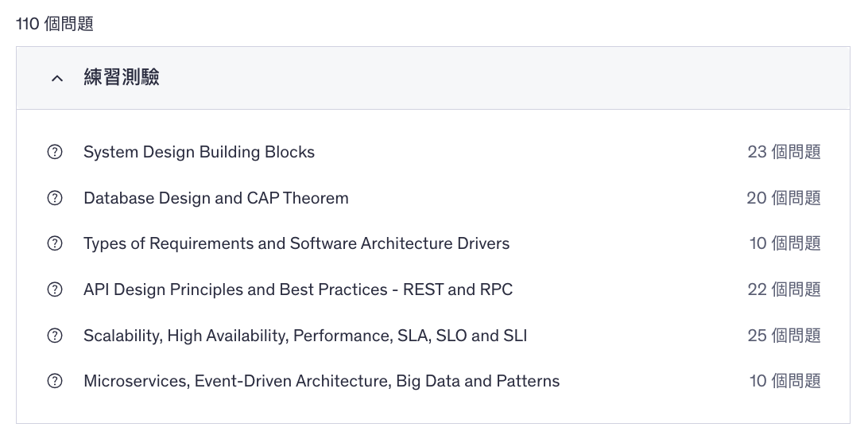Image resolution: width=868 pixels, height=439 pixels.
Task: Click 10 個問題 count for Microservices row
Action: pyautogui.click(x=785, y=381)
